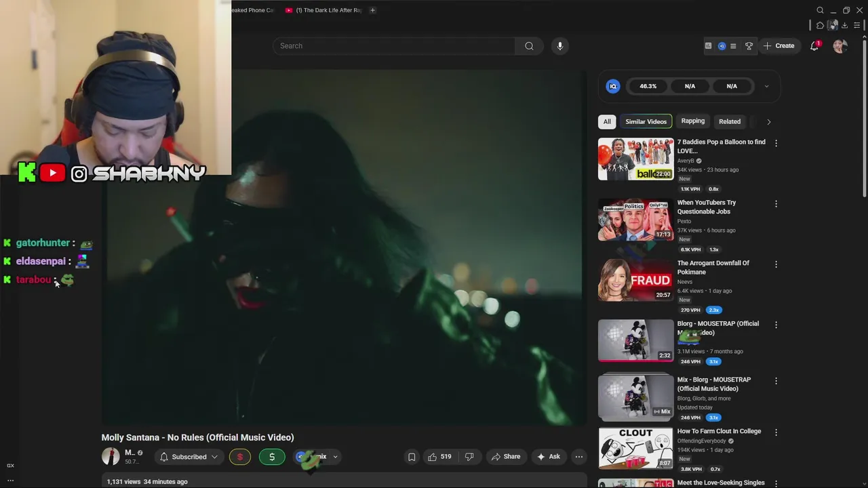Open the Mix - Blorg MOUSETRAP playlist thumbnail
The height and width of the screenshot is (488, 868).
[635, 396]
